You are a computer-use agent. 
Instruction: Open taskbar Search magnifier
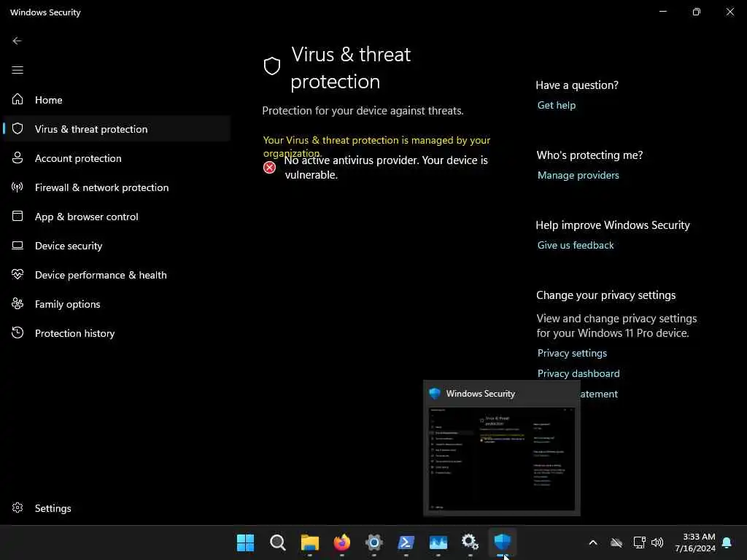coord(277,542)
